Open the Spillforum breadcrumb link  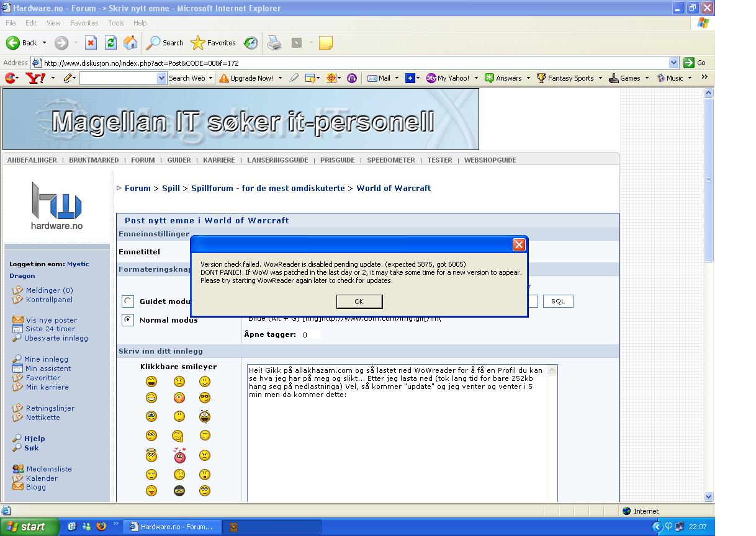(x=268, y=188)
